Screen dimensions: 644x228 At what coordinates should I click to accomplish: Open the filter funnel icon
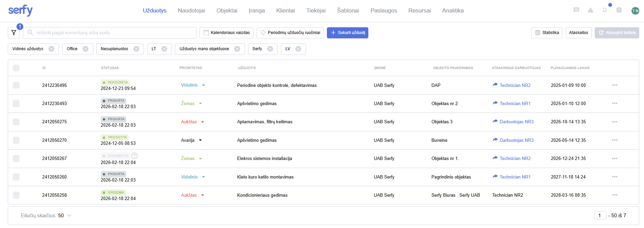(x=14, y=33)
